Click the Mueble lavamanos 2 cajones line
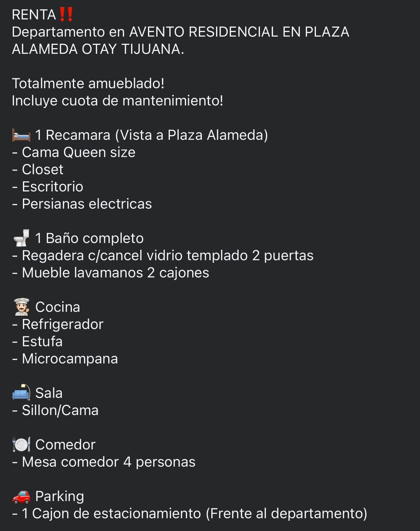 click(111, 273)
